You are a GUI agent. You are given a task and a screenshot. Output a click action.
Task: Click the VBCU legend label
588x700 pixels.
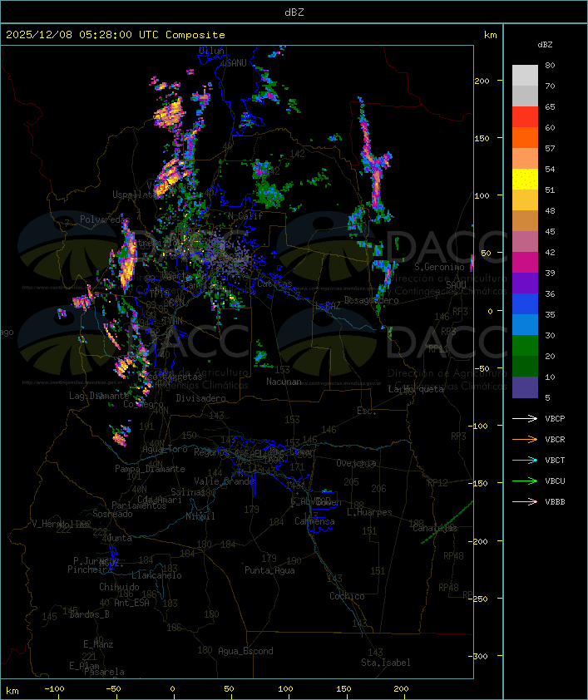[555, 481]
